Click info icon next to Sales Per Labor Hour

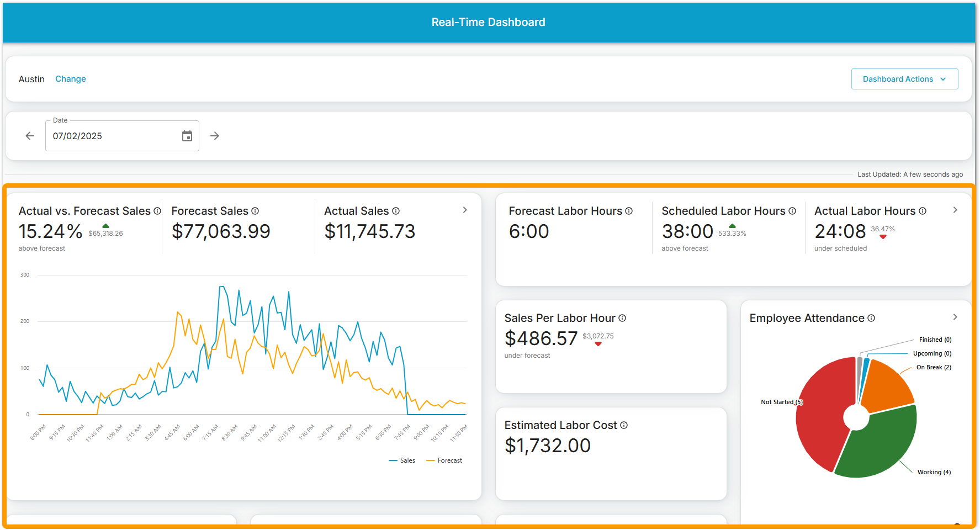point(622,318)
